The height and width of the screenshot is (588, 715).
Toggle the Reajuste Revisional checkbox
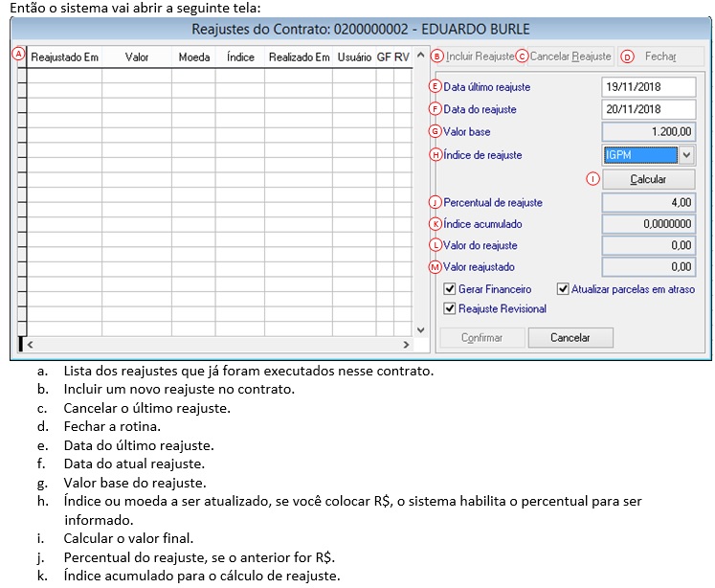coord(450,308)
